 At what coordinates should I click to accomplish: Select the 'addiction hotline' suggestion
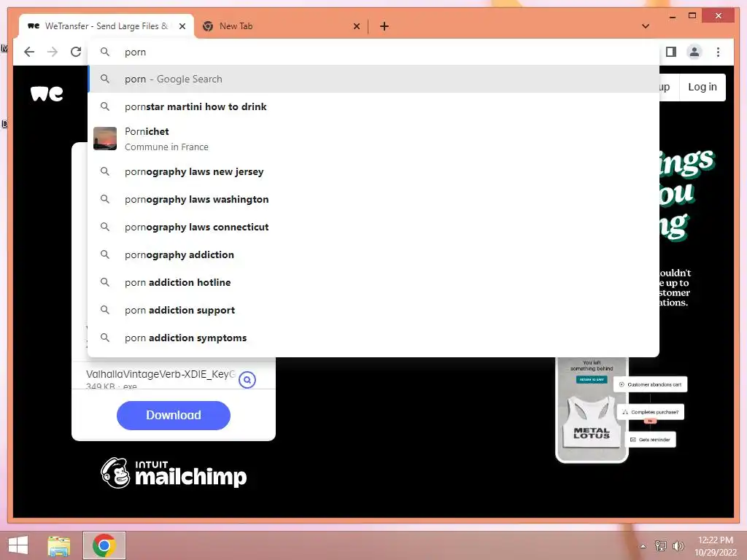373,282
